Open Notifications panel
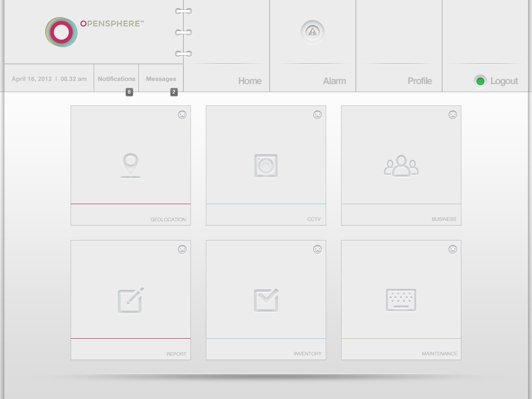The width and height of the screenshot is (532, 399). pyautogui.click(x=116, y=79)
